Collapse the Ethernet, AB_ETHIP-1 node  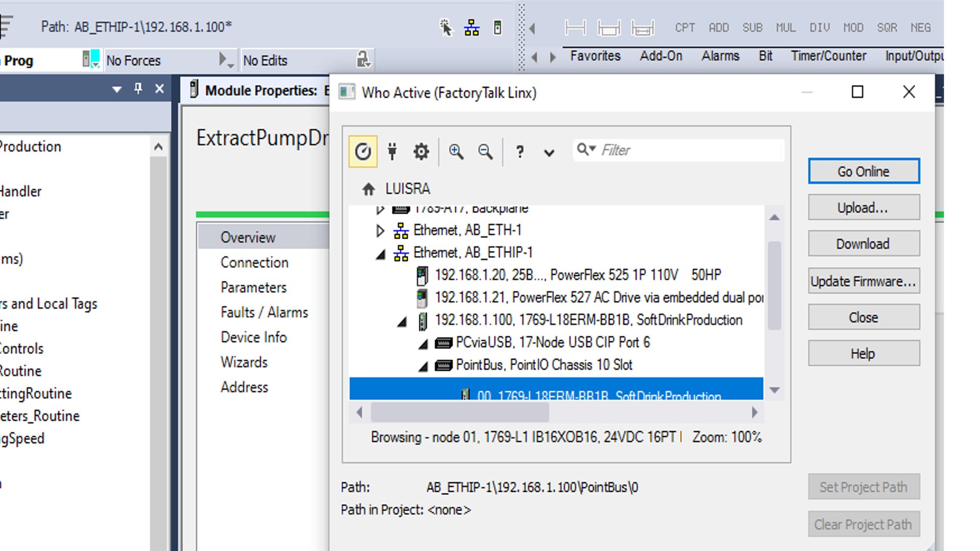click(380, 254)
